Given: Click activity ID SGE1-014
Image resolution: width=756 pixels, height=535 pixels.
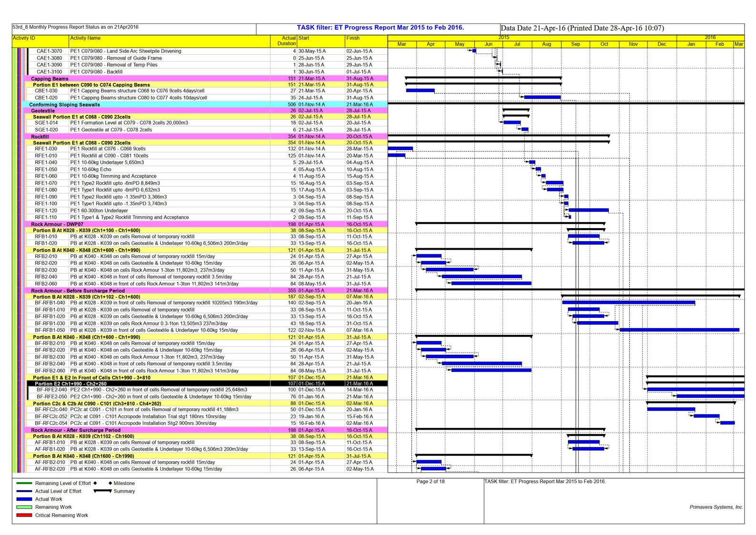Looking at the screenshot, I should pyautogui.click(x=46, y=122).
